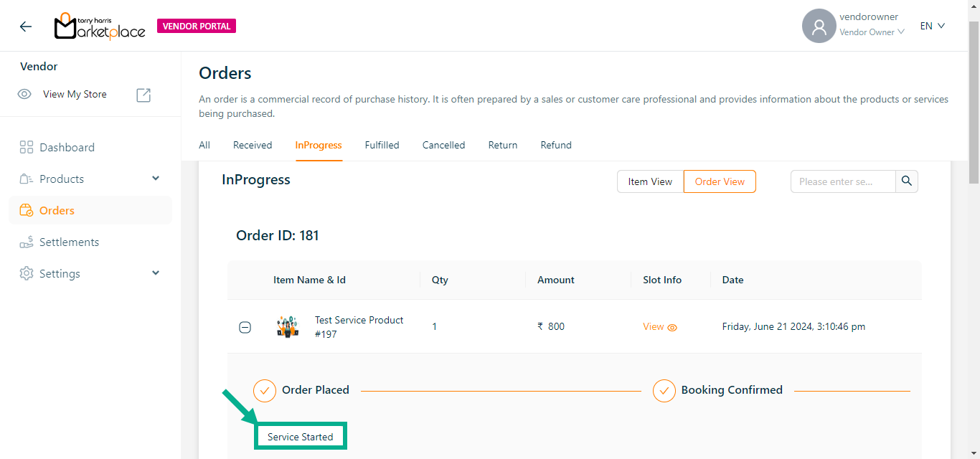Click the Order Placed checkmark icon
980x459 pixels.
(265, 391)
